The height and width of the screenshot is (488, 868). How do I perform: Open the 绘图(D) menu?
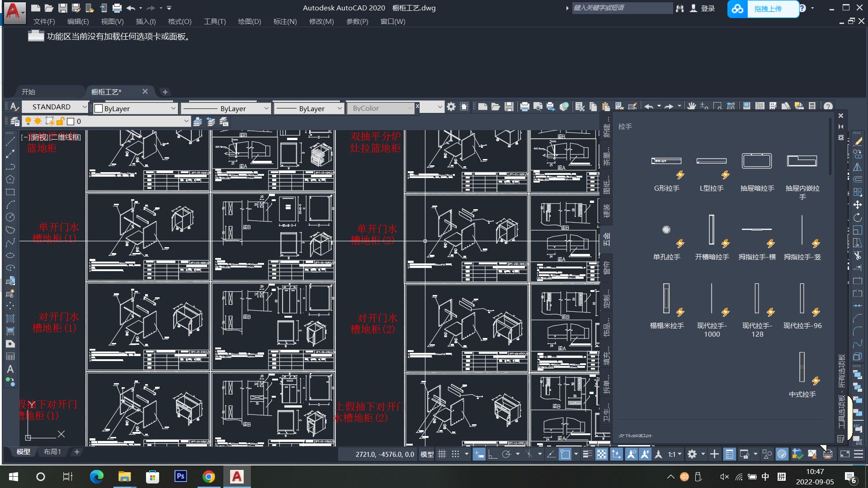click(249, 21)
